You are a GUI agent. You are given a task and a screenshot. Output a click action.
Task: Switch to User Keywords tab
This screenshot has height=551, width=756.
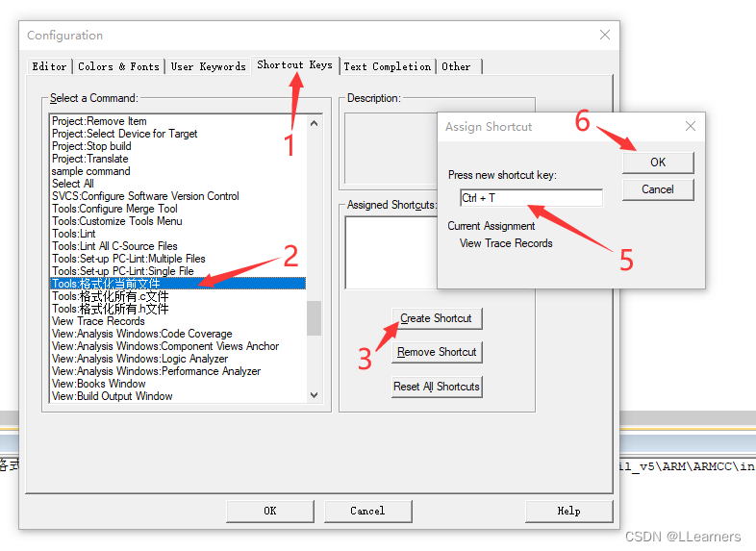coord(208,66)
